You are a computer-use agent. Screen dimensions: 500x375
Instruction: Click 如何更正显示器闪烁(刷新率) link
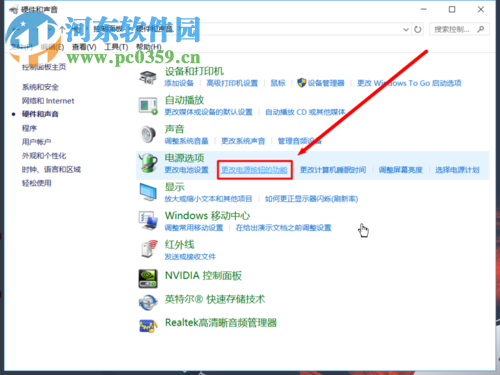tap(312, 199)
